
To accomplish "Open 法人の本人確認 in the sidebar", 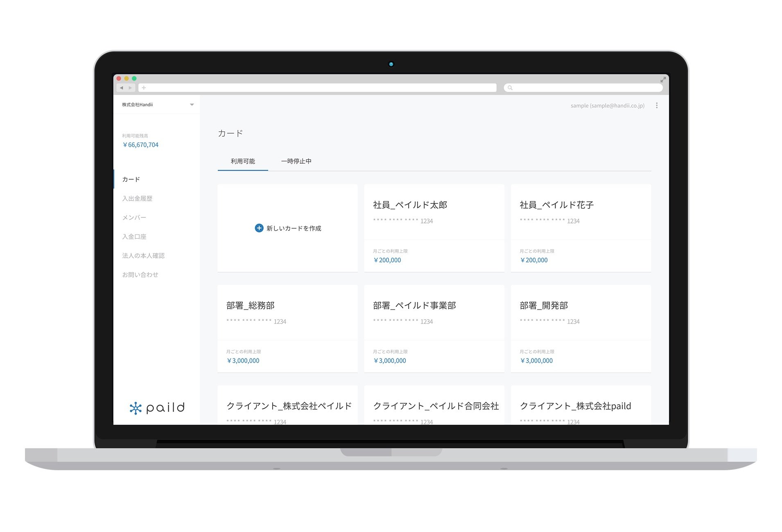I will click(143, 255).
